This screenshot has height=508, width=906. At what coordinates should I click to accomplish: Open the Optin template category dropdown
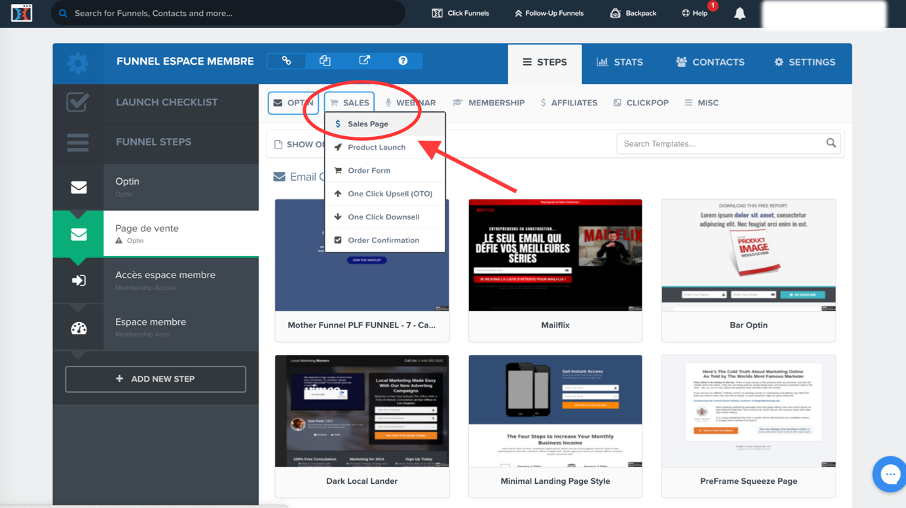point(294,103)
